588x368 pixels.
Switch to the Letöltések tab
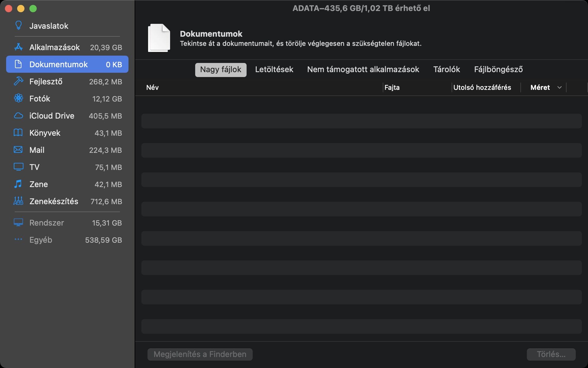pos(274,69)
